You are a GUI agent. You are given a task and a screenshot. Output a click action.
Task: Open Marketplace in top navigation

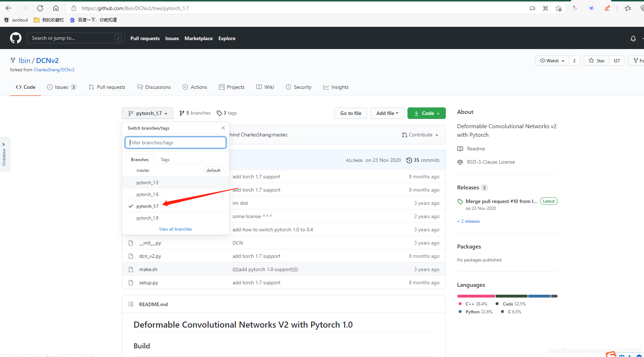(x=199, y=38)
